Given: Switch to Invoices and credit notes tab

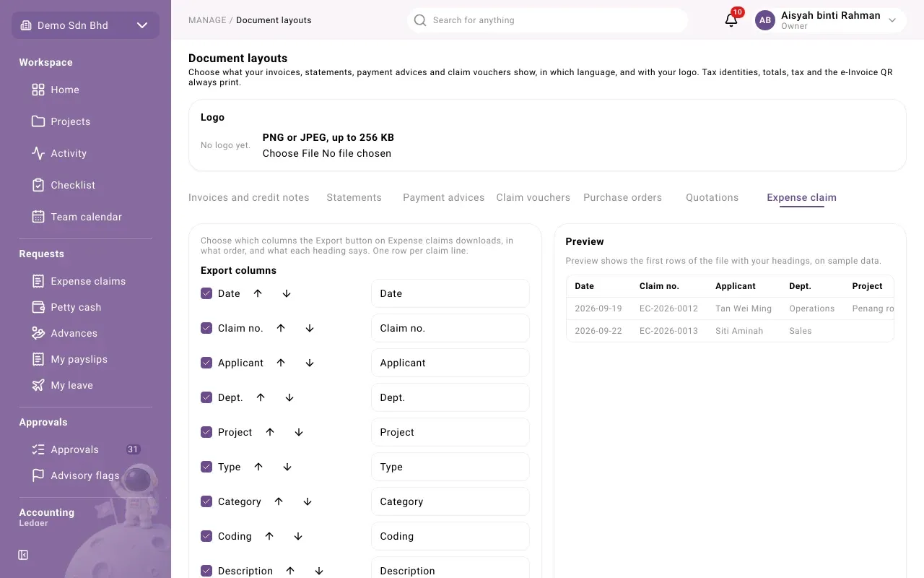Looking at the screenshot, I should (249, 197).
